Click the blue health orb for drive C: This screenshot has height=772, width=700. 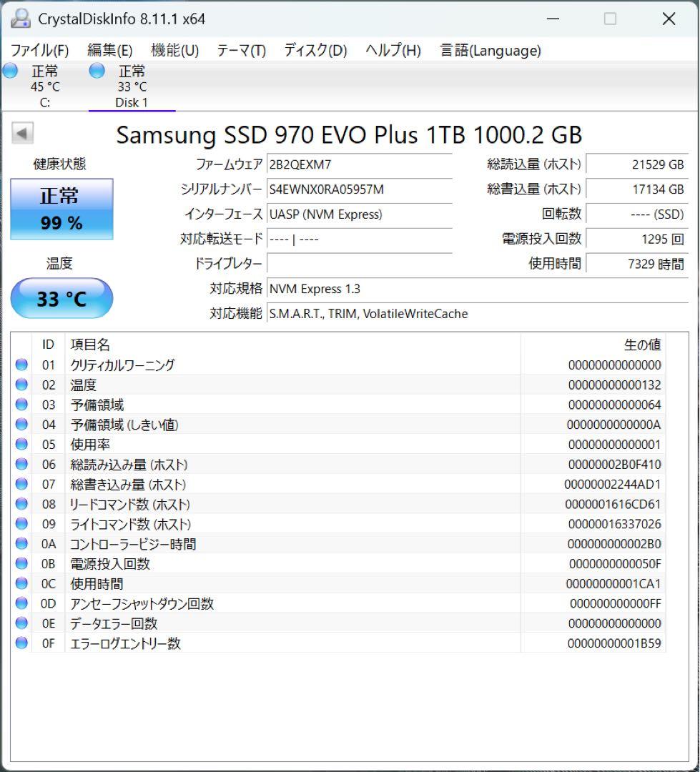(x=10, y=71)
